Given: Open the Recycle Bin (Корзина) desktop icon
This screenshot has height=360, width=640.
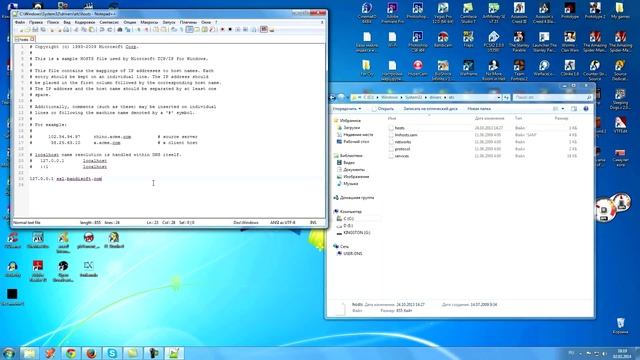Looking at the screenshot, I should pos(620,326).
